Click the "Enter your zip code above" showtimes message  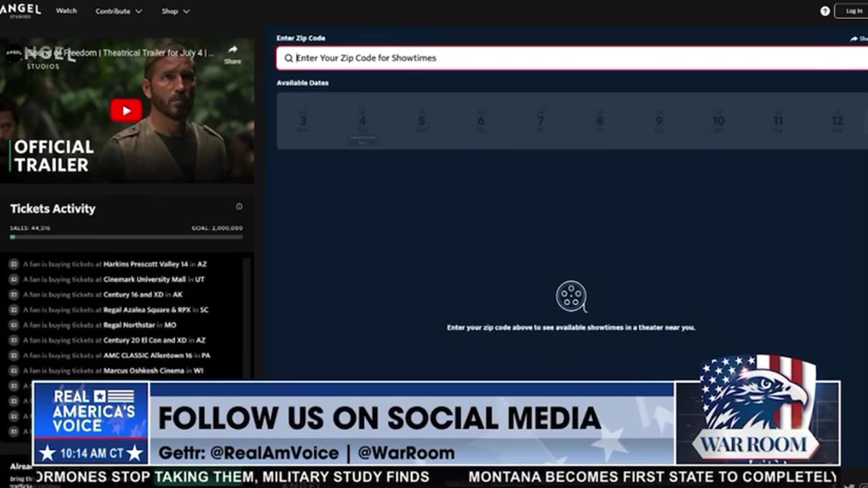pyautogui.click(x=571, y=327)
